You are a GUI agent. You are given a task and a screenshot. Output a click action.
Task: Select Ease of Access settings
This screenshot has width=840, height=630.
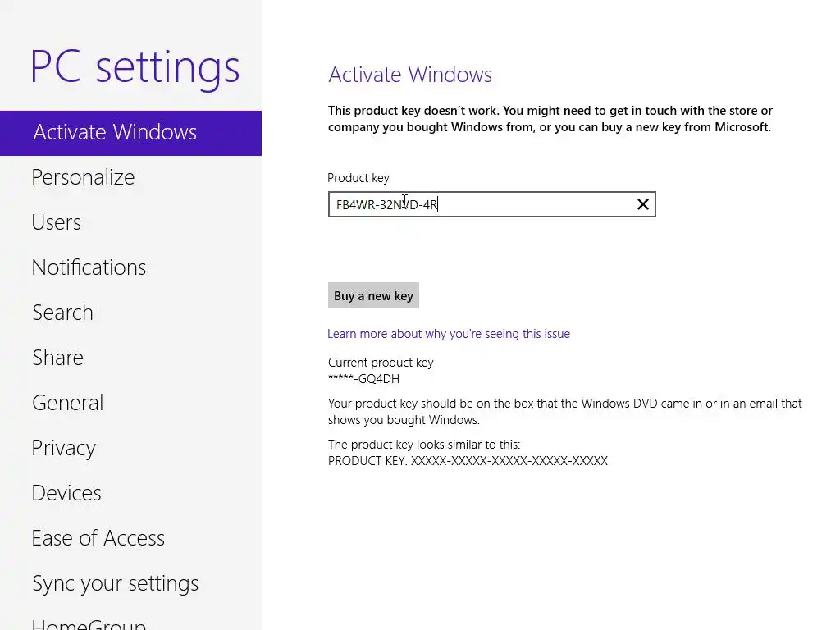[98, 538]
